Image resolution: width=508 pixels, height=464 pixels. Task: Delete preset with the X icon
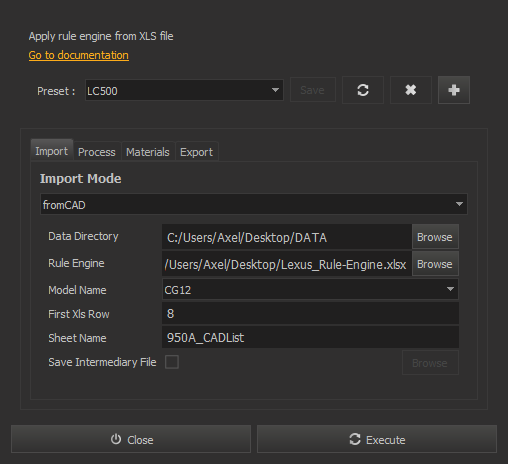pos(411,90)
